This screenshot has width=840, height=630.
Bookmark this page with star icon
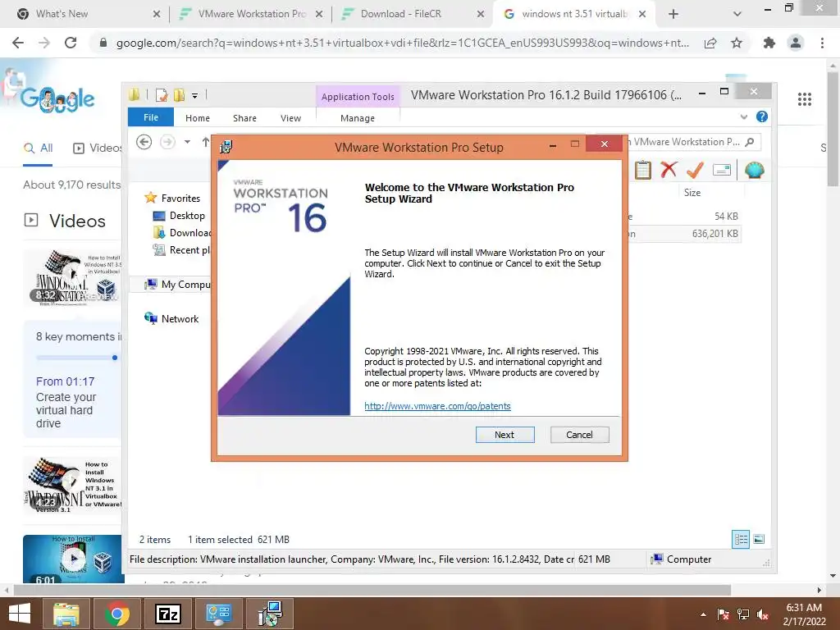[737, 43]
